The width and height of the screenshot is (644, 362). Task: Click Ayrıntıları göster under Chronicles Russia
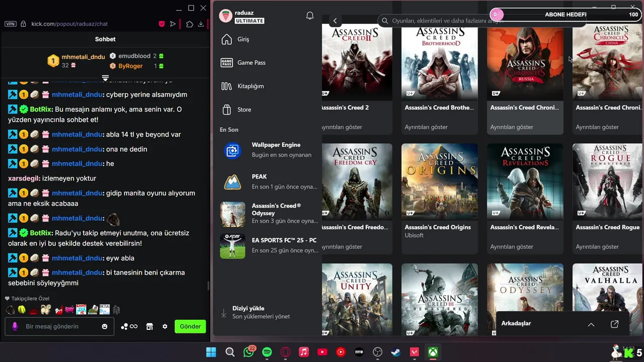tap(512, 127)
